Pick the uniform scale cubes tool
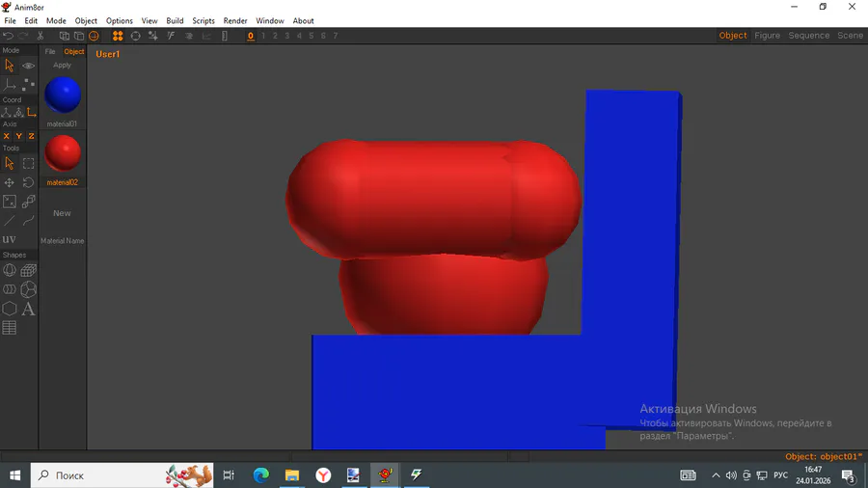The width and height of the screenshot is (868, 488). coord(28,202)
